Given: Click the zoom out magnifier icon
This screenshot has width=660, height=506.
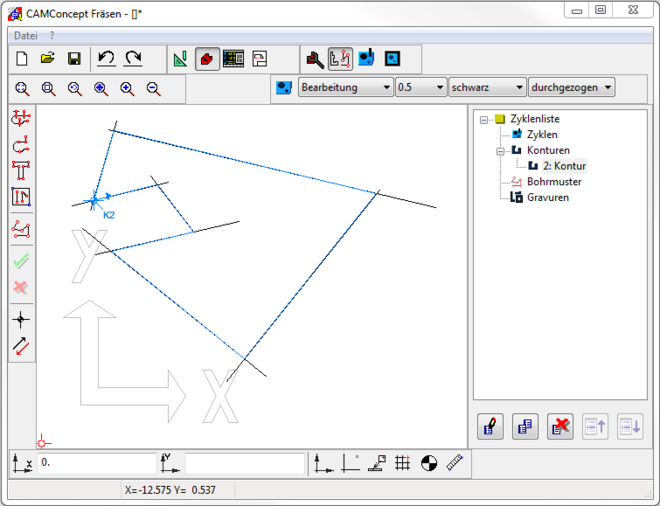Looking at the screenshot, I should pos(153,89).
